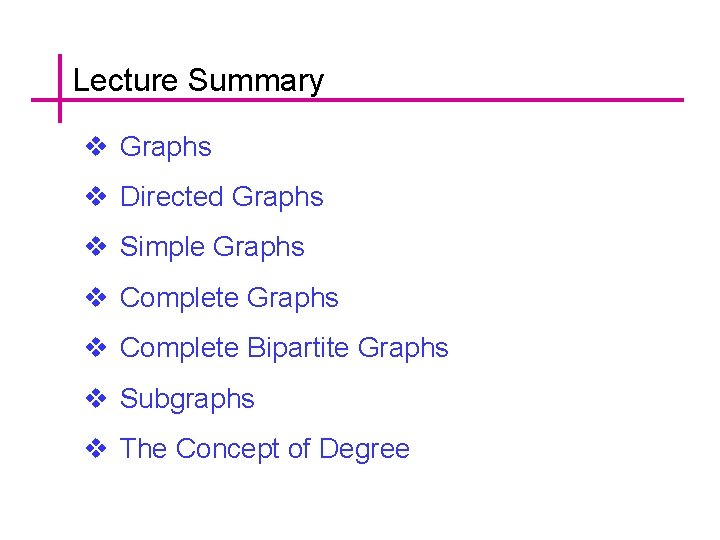Screen dimensions: 720x540
Task: Select The Concept of Degree text
Action: 264,449
